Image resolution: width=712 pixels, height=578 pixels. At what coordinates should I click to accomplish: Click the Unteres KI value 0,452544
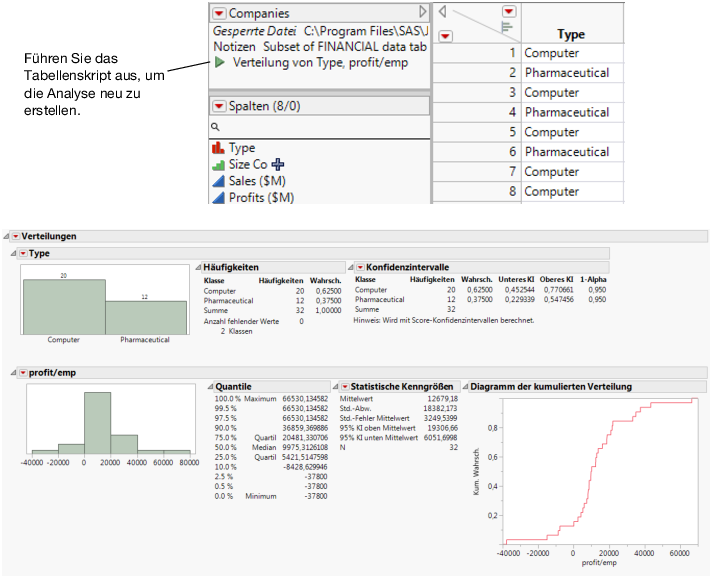519,290
